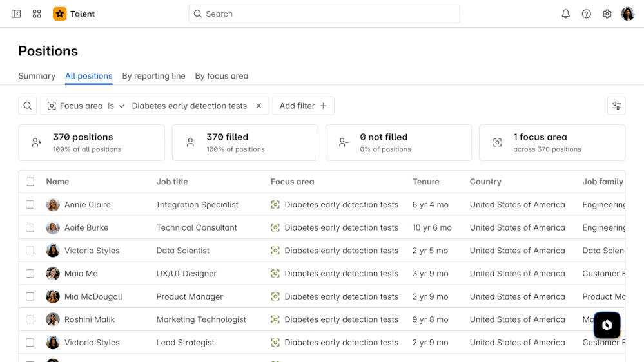Click the '10 yr 6 mo' tenure cell
This screenshot has width=644, height=362.
pyautogui.click(x=432, y=227)
